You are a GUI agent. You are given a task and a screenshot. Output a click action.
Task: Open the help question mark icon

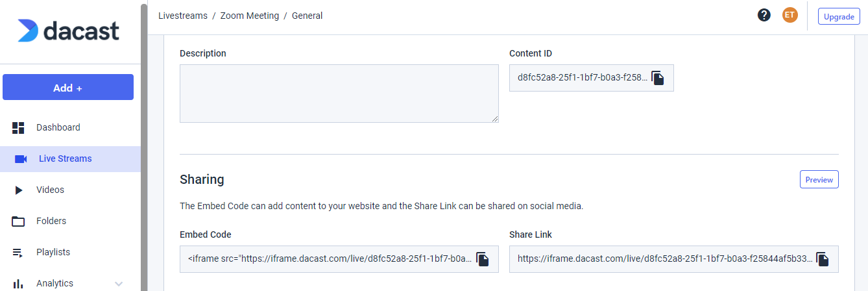(764, 16)
